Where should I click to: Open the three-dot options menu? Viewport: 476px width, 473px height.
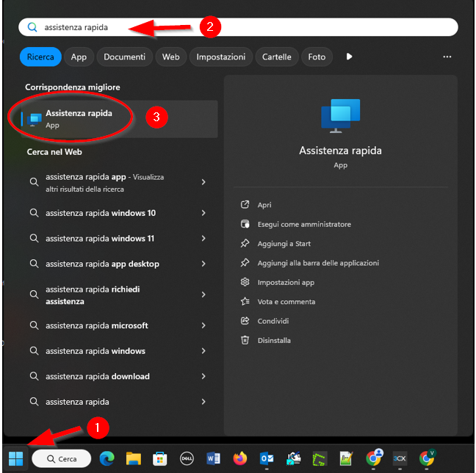(x=447, y=57)
